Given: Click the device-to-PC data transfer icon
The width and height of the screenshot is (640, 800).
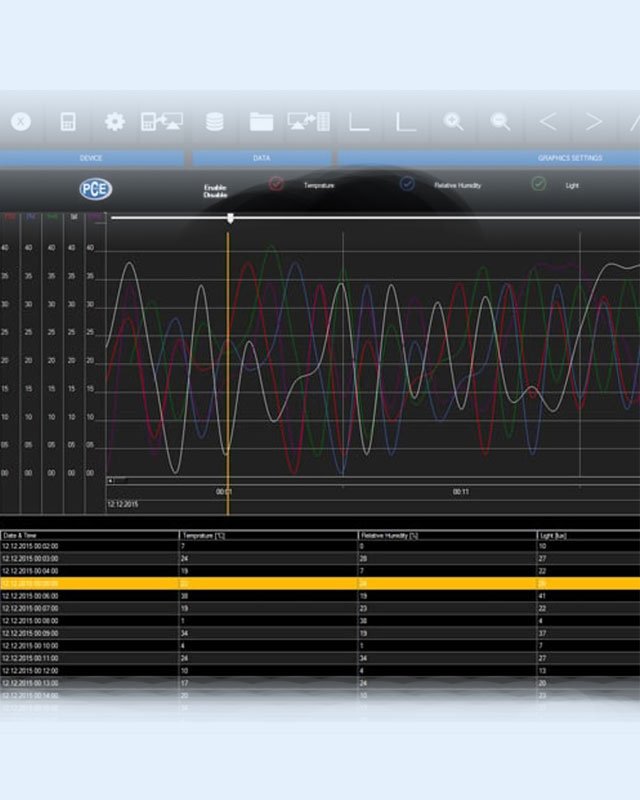Looking at the screenshot, I should [x=162, y=121].
